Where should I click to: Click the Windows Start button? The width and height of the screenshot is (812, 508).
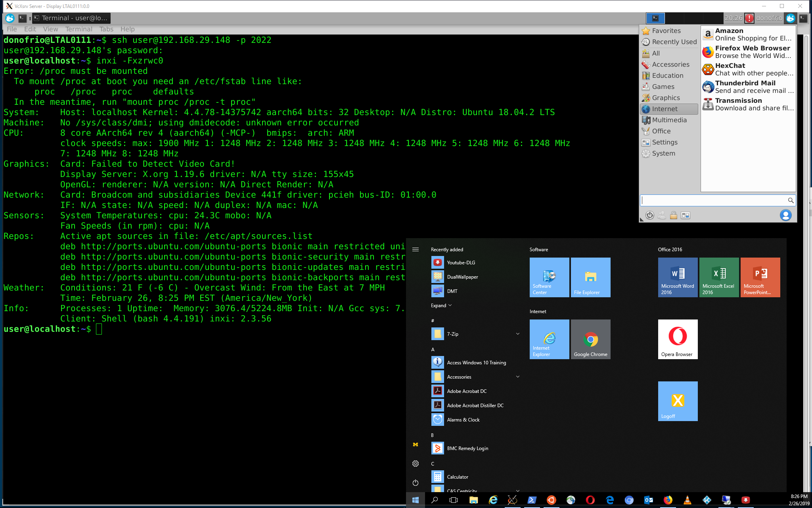click(415, 500)
